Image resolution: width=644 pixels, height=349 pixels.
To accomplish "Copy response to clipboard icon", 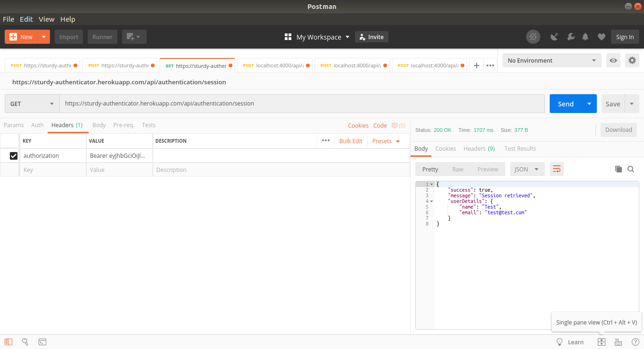I will (x=619, y=169).
